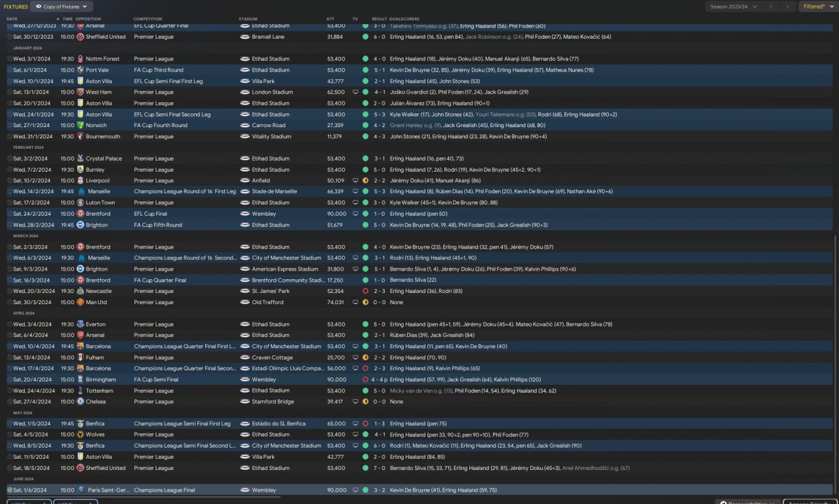Click the TV icon on the Chelsea fixture

[x=355, y=402]
